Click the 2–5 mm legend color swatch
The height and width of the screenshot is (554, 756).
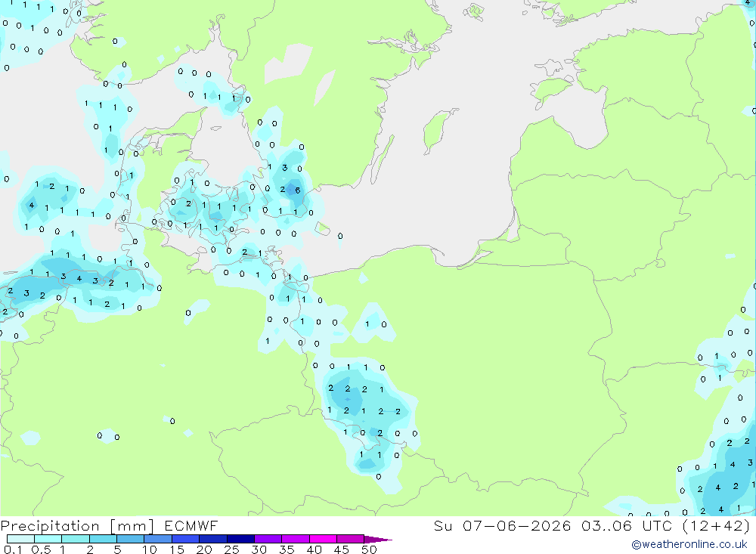pyautogui.click(x=103, y=539)
